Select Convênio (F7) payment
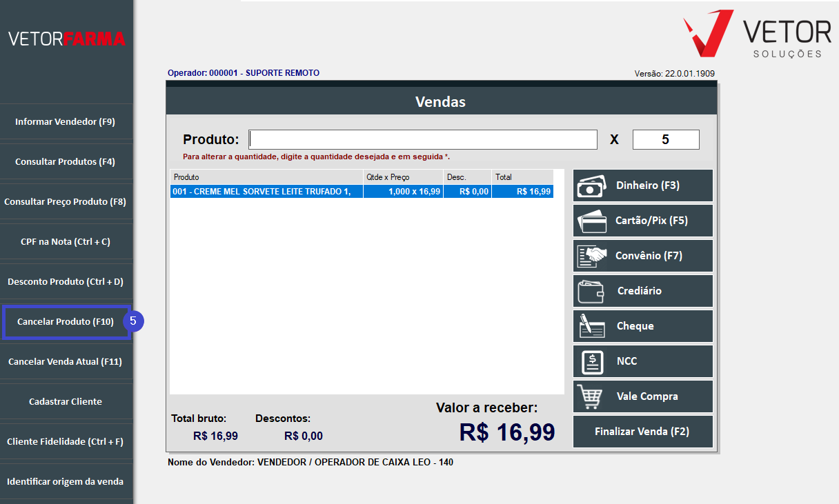This screenshot has width=839, height=504. [x=643, y=256]
